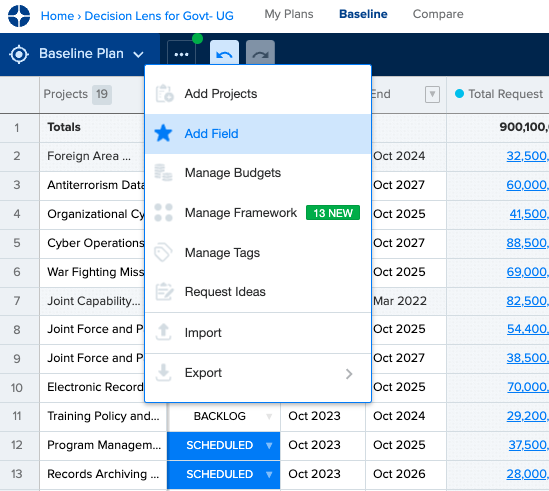Open Decision Lens for Govt- UG breadcrumb
This screenshot has height=491, width=549.
(159, 16)
